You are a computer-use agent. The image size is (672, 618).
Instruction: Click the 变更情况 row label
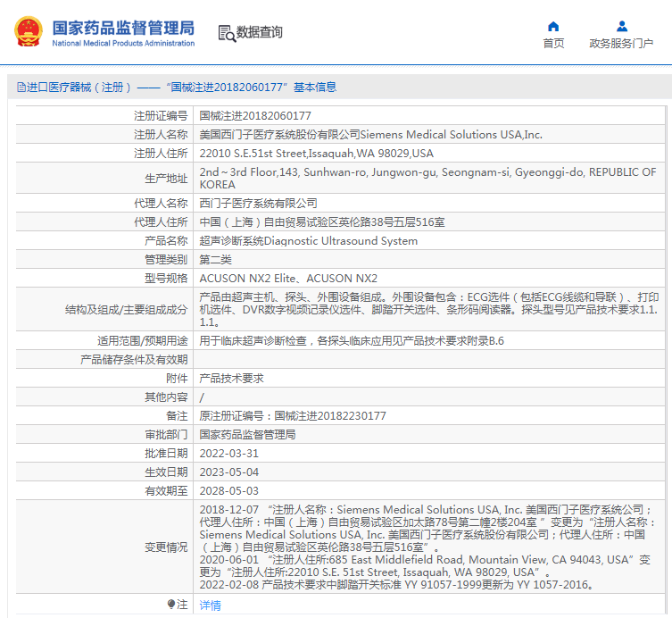tap(166, 547)
